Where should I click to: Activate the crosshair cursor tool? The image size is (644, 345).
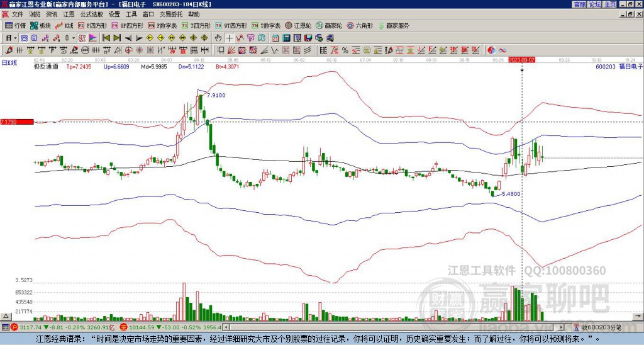click(x=229, y=38)
